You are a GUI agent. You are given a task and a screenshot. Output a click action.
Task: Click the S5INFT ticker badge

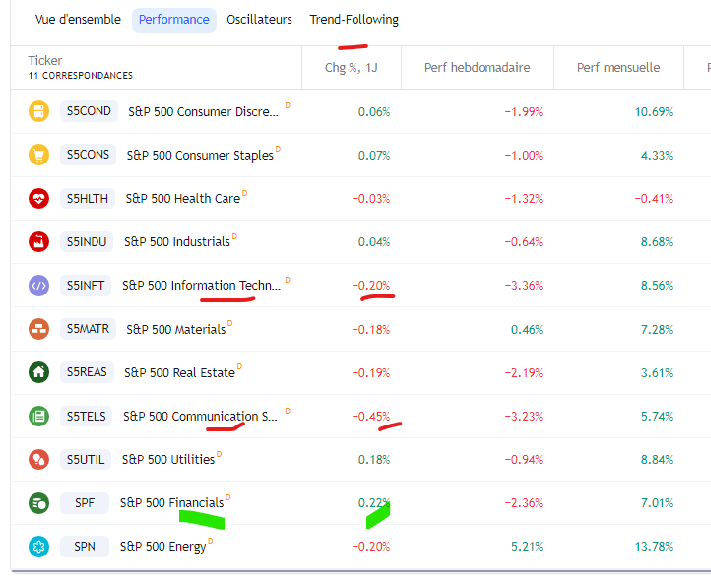coord(86,286)
